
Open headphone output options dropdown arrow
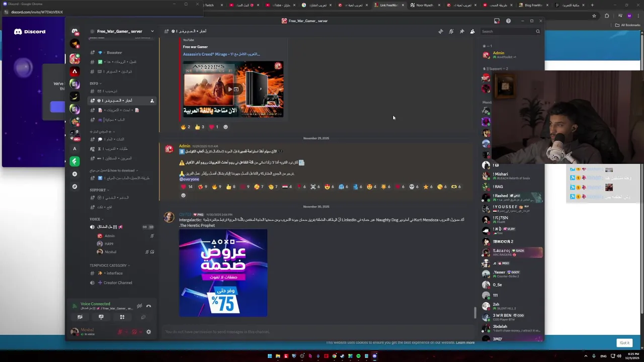point(140,332)
